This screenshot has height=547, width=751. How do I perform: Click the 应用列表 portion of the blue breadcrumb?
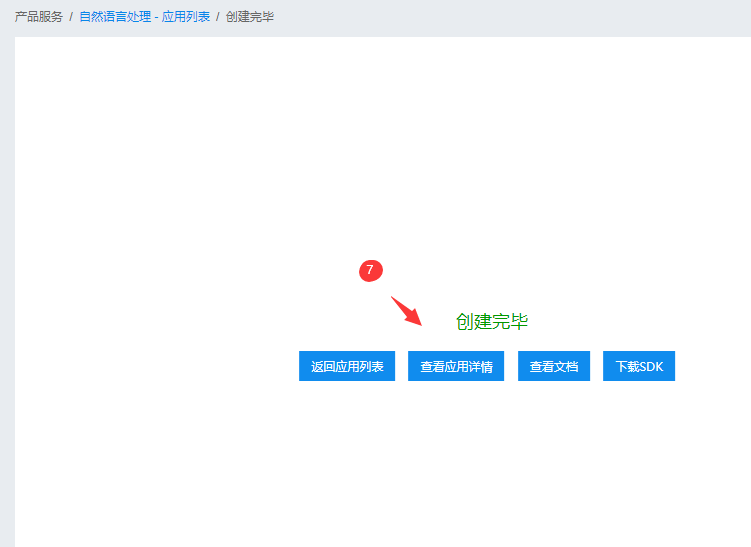coord(186,17)
